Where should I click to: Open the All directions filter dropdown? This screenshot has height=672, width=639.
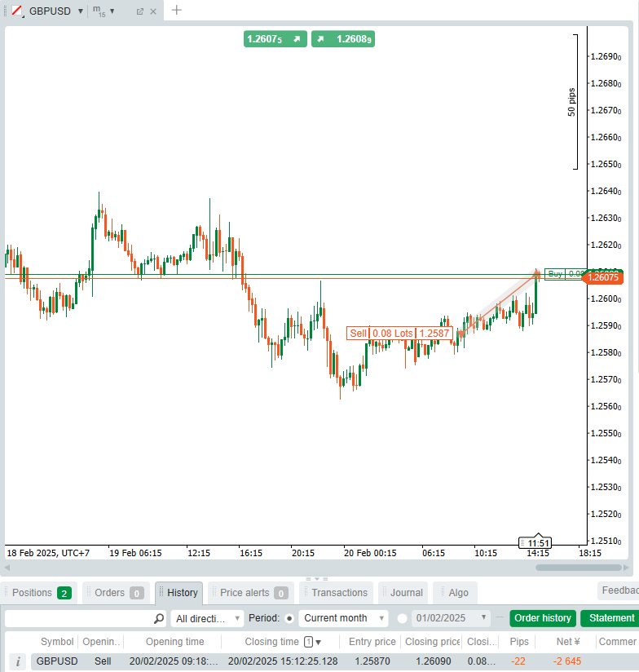[x=207, y=618]
